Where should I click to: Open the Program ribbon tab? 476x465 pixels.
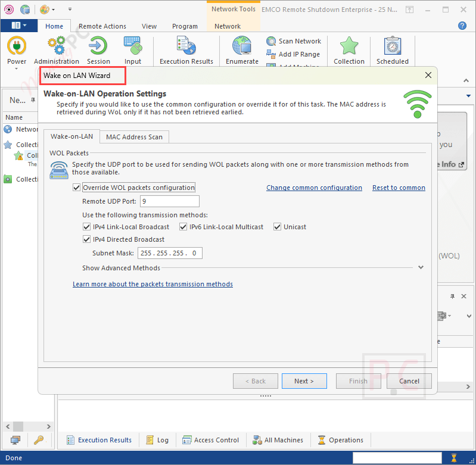tap(185, 26)
